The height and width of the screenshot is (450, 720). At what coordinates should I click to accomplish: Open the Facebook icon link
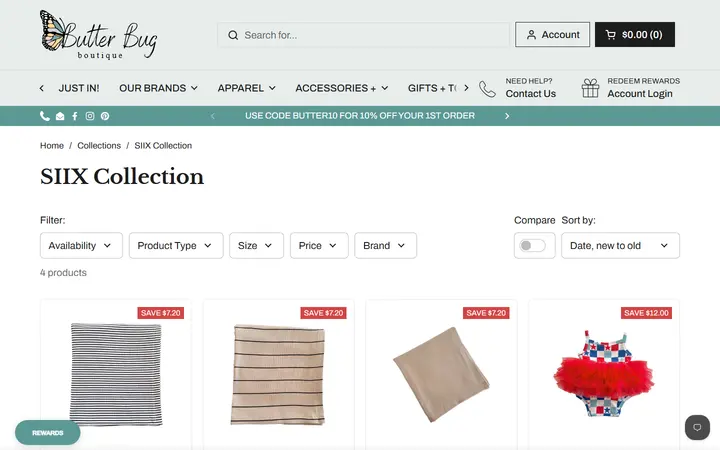(x=74, y=116)
